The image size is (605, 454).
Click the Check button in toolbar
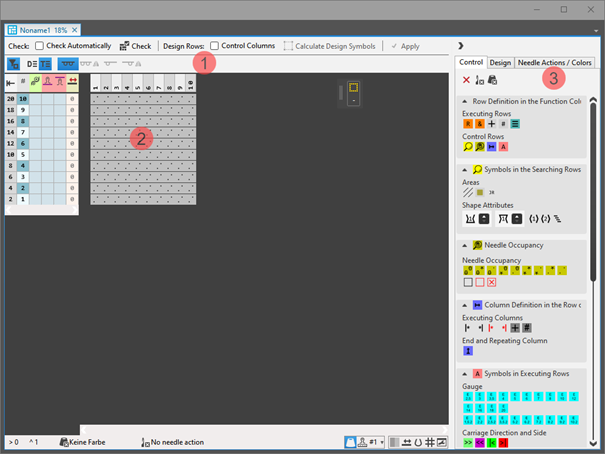point(134,46)
